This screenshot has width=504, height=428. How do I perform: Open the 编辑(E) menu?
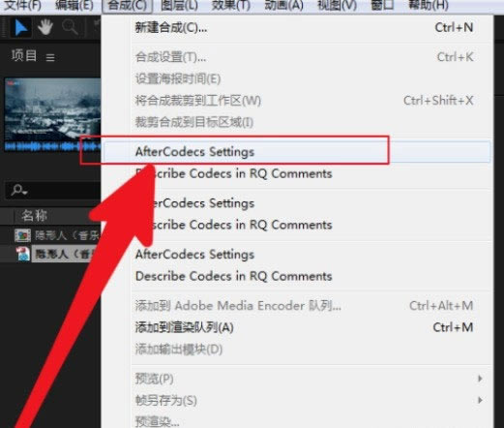click(x=74, y=5)
